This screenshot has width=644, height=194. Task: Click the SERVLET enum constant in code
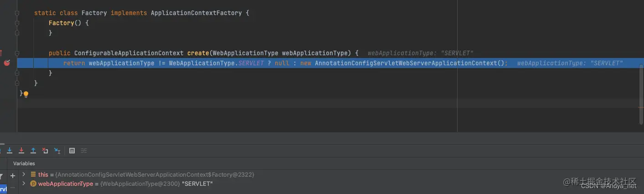point(251,63)
